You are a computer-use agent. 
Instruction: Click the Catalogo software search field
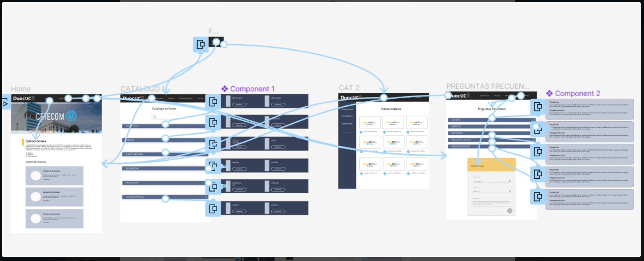tap(165, 117)
